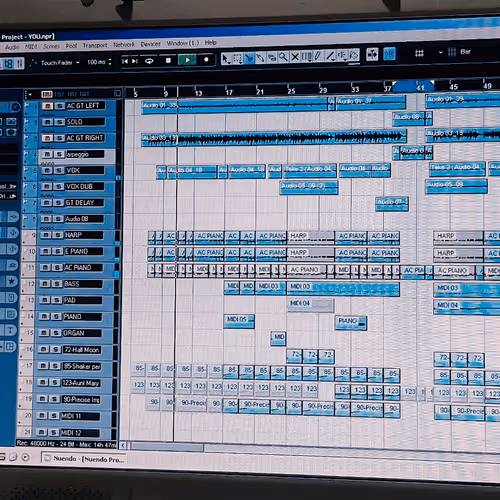Screen dimensions: 500x500
Task: Open the Pool menu
Action: click(71, 46)
